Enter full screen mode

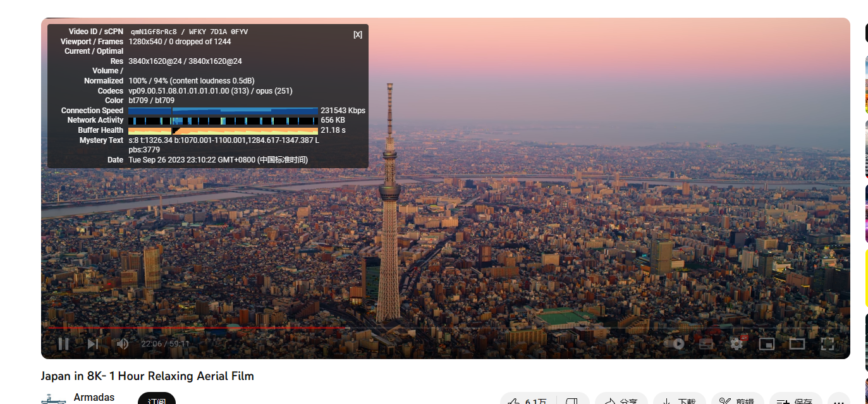point(827,344)
